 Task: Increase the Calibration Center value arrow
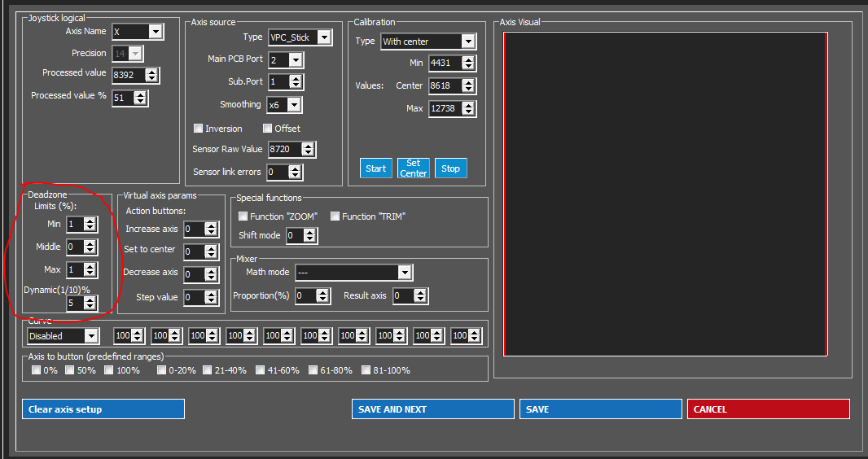(x=468, y=83)
